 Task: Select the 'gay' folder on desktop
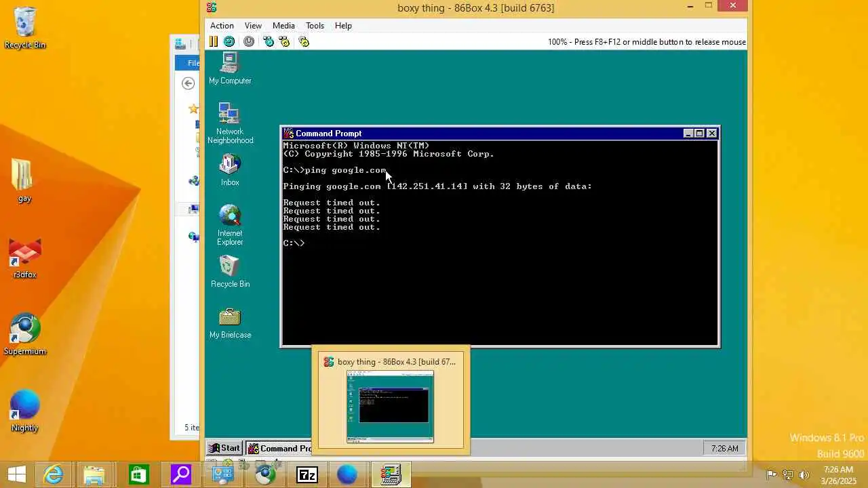[24, 180]
